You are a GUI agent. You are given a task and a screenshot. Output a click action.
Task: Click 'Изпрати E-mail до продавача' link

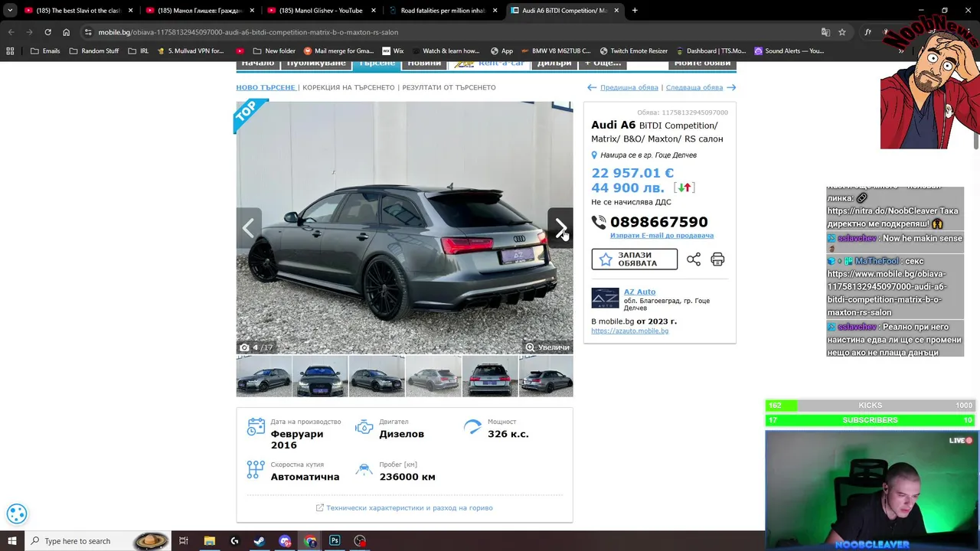661,236
